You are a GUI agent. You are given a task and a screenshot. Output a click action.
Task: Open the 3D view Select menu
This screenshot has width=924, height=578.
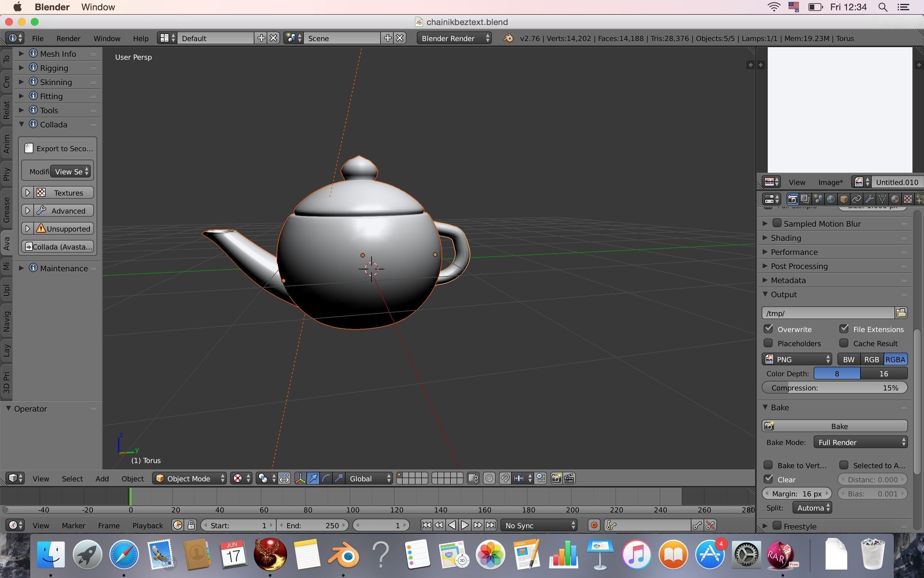pyautogui.click(x=72, y=478)
